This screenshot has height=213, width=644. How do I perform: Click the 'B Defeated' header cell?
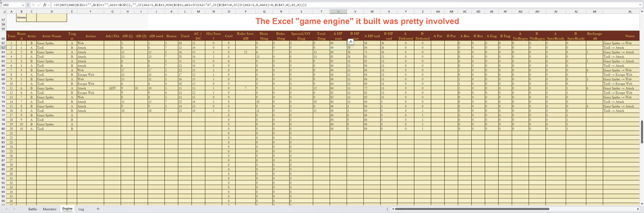[x=423, y=35]
